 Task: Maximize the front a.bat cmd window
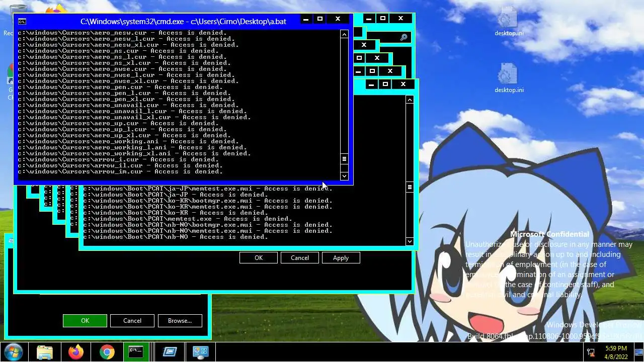pyautogui.click(x=319, y=19)
